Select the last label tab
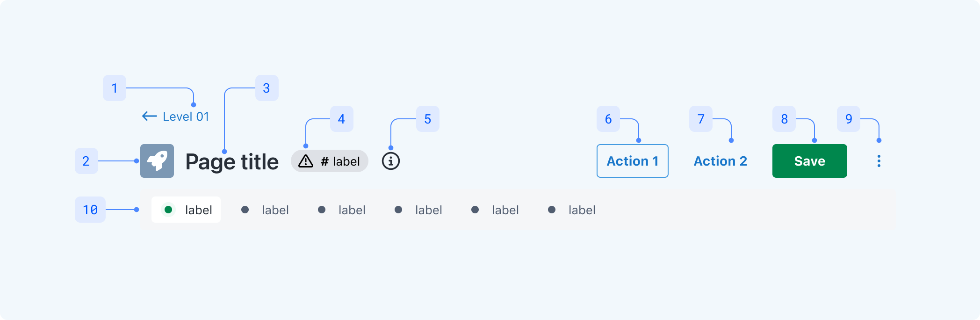The width and height of the screenshot is (980, 320). click(x=572, y=210)
